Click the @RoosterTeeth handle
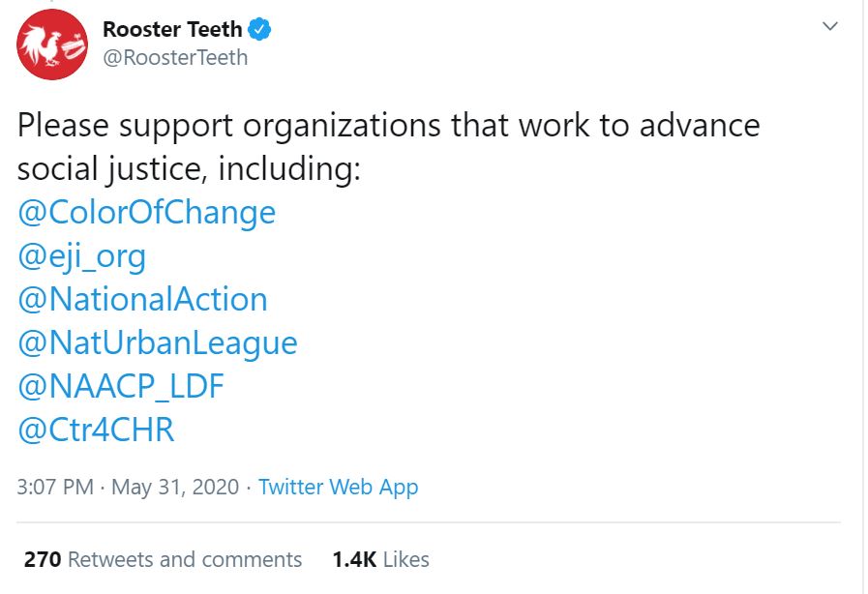Viewport: 868px width, 594px height. 175,58
